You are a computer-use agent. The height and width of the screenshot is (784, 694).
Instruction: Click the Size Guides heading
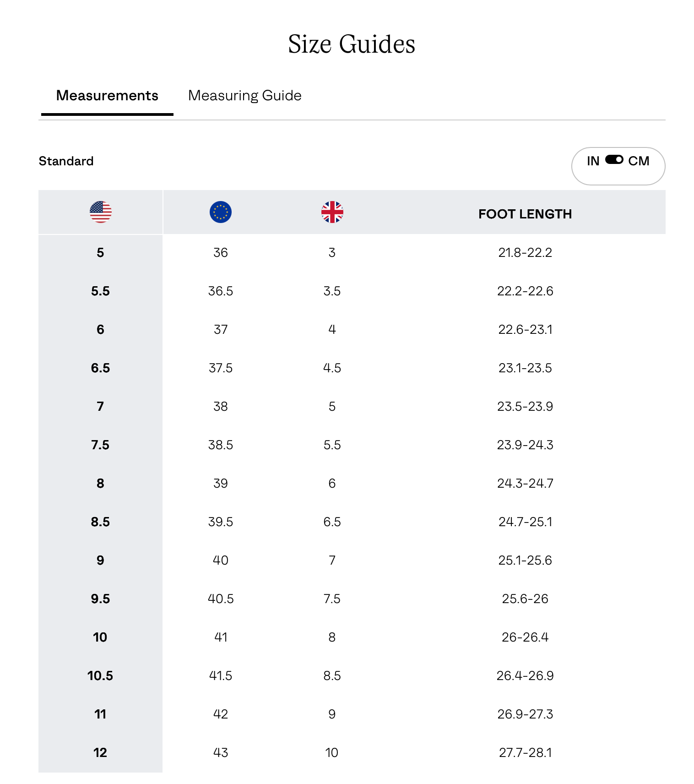pos(352,44)
